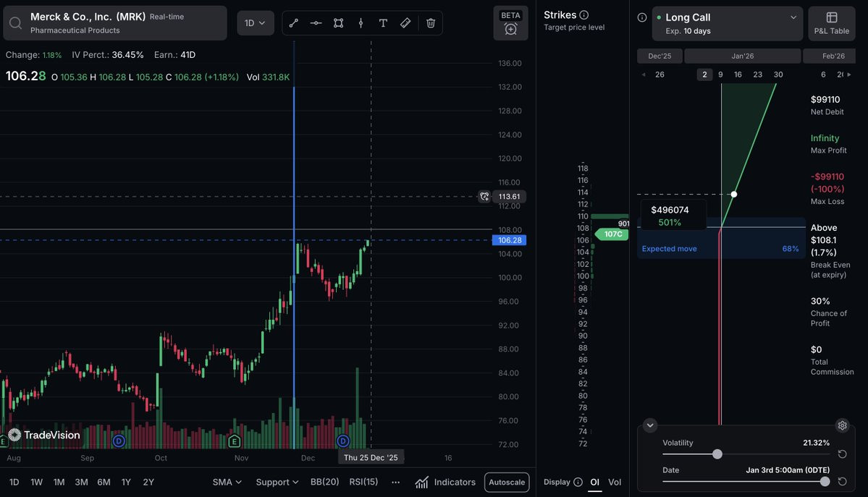
Task: Click the Strikes info icon
Action: (x=584, y=15)
